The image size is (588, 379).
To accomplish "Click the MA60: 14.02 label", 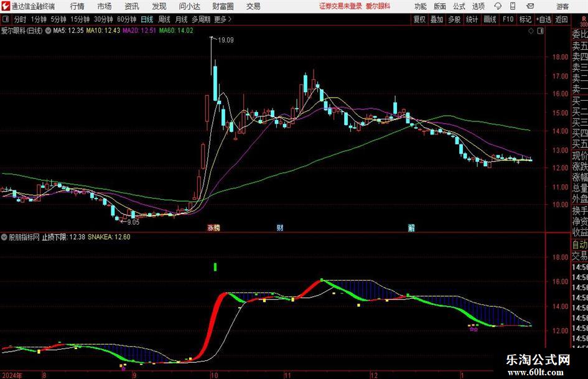I will pos(176,30).
